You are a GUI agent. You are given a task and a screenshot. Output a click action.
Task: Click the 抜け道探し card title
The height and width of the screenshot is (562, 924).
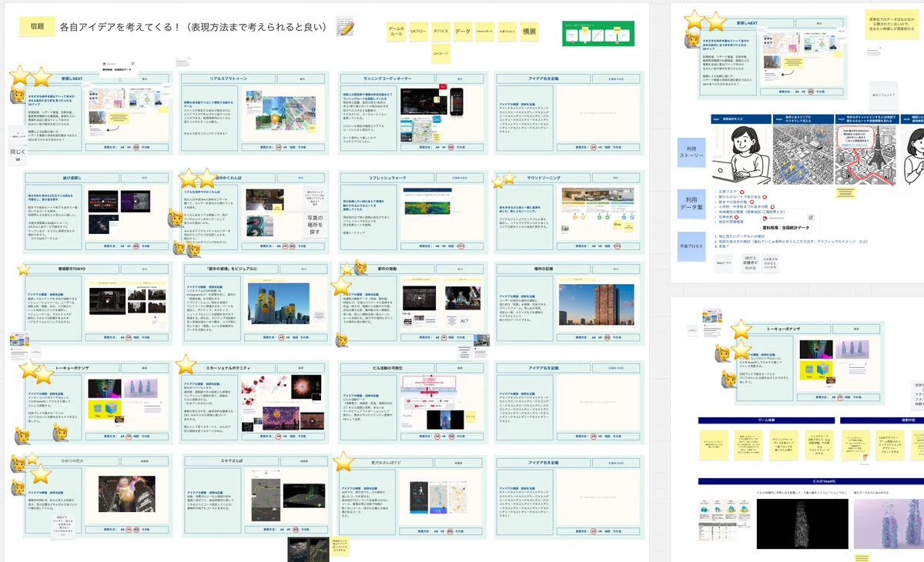click(x=72, y=177)
